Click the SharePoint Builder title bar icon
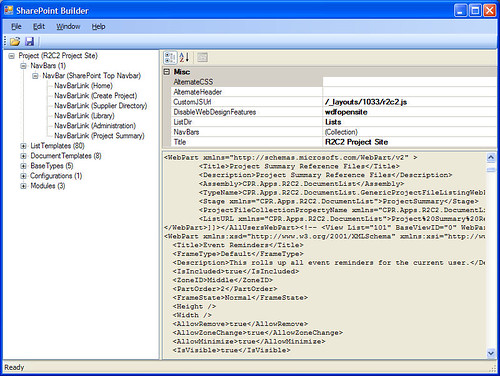 [x=9, y=10]
